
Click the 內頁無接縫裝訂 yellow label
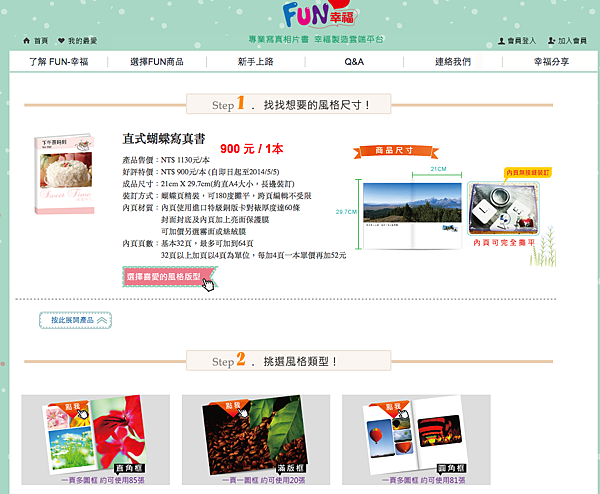pyautogui.click(x=528, y=173)
